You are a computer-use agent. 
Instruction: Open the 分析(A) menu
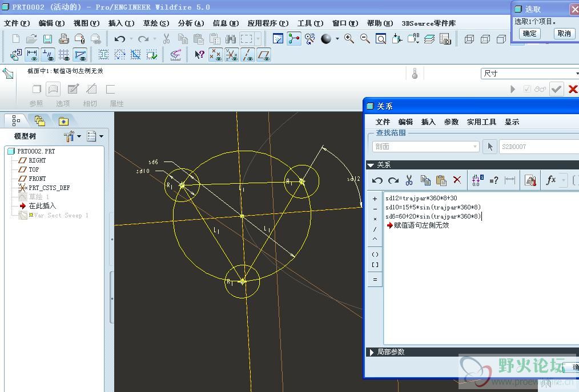click(x=191, y=23)
